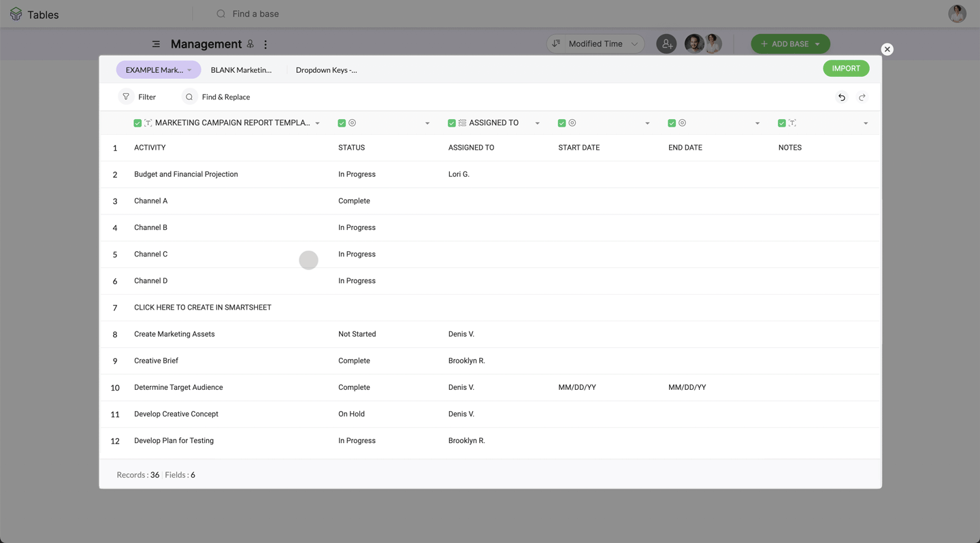
Task: Click the Find & Replace label
Action: pos(226,97)
